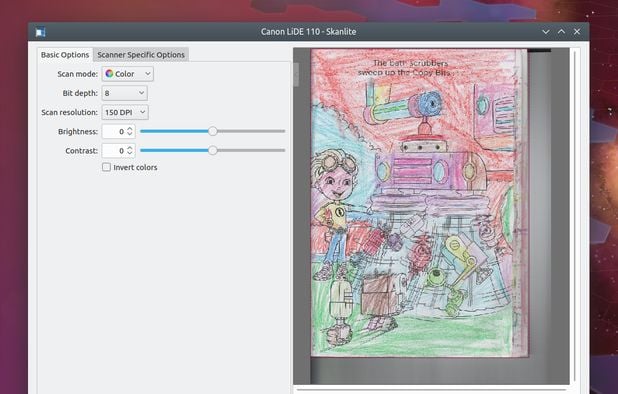
Task: Enable the Invert colors checkbox
Action: (106, 167)
